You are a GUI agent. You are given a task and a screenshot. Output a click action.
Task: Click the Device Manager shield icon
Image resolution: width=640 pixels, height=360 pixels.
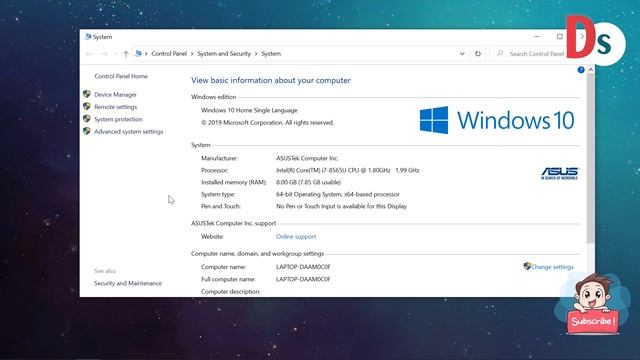pos(87,94)
